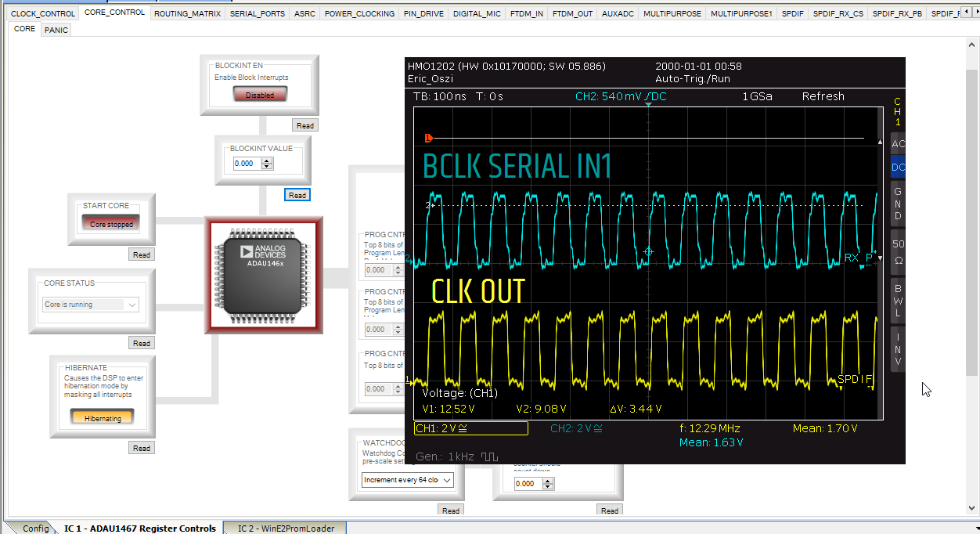
Task: Switch to the CLOCK_CONTROL tab
Action: 43,13
